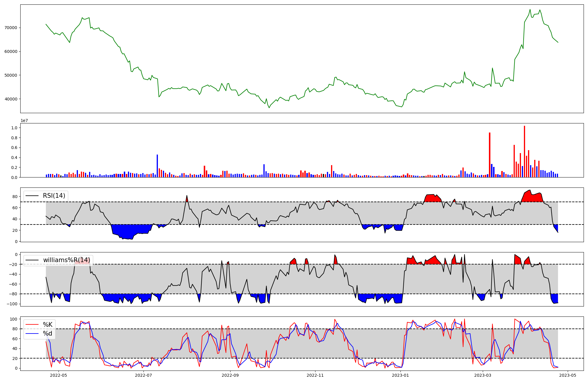Click the williams%R(14) legend label
The width and height of the screenshot is (588, 382).
(66, 260)
